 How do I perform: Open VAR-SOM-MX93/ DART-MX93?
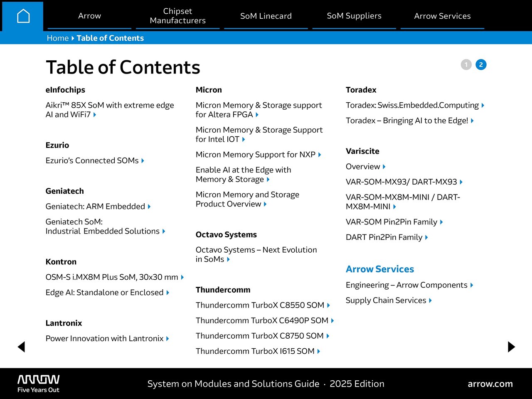click(404, 182)
